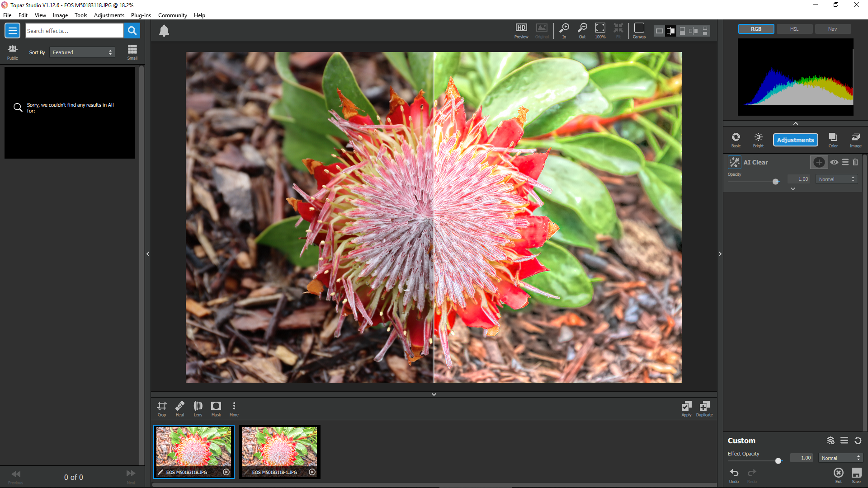Click the notifications bell icon

pos(164,31)
